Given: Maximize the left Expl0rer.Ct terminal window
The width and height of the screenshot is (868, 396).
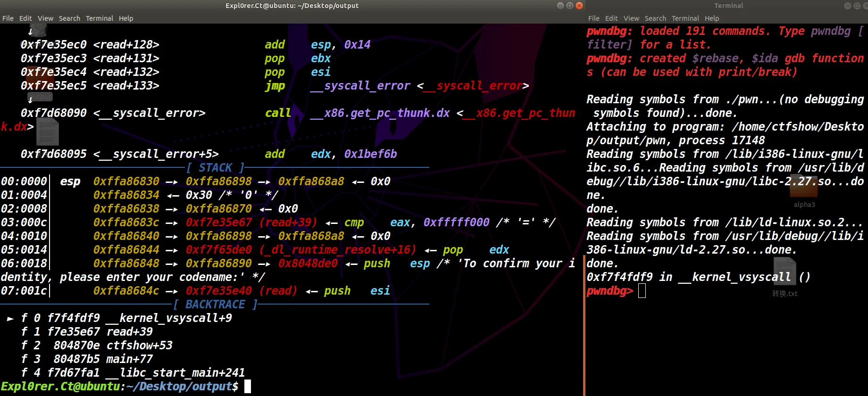Looking at the screenshot, I should 570,6.
